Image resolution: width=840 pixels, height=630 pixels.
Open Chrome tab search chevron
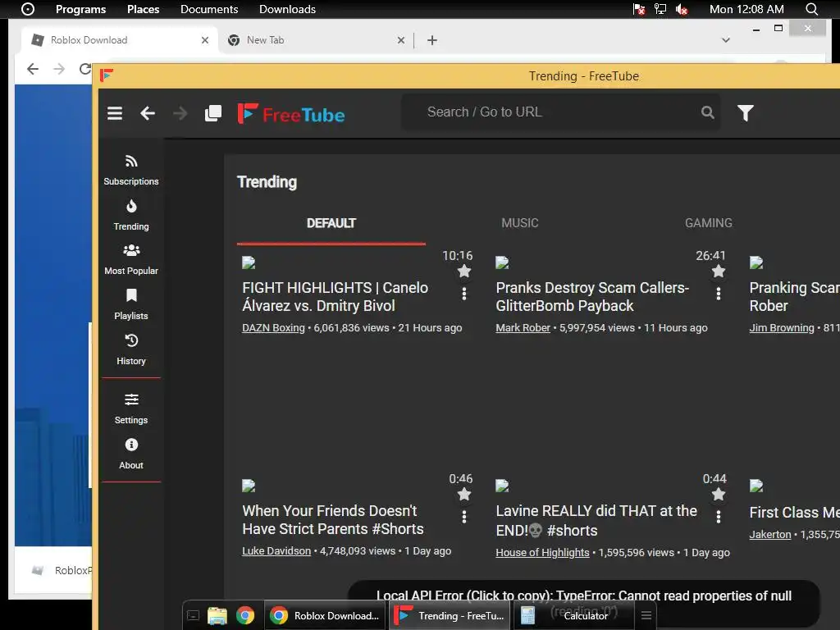click(x=726, y=40)
